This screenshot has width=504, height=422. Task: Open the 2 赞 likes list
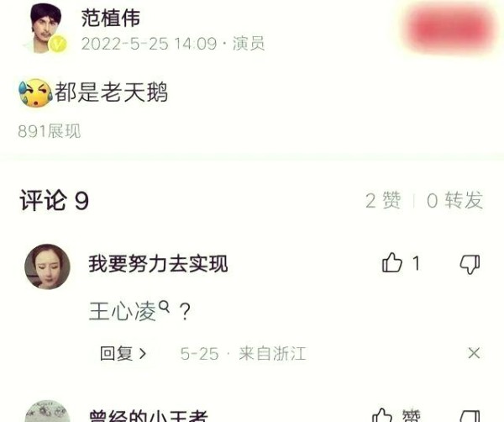[x=383, y=200]
